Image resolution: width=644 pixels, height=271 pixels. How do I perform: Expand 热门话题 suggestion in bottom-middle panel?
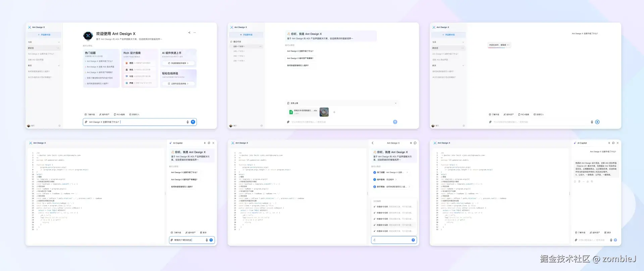click(391, 172)
